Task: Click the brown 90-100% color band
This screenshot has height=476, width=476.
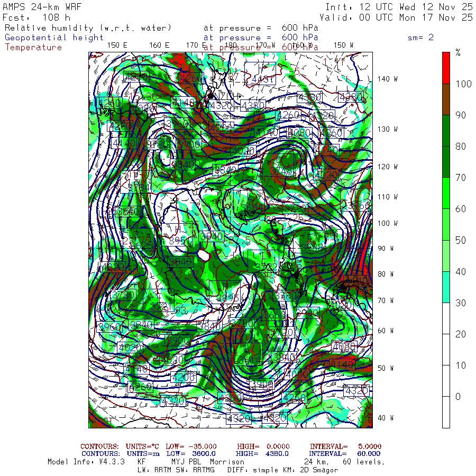Action: coord(446,99)
